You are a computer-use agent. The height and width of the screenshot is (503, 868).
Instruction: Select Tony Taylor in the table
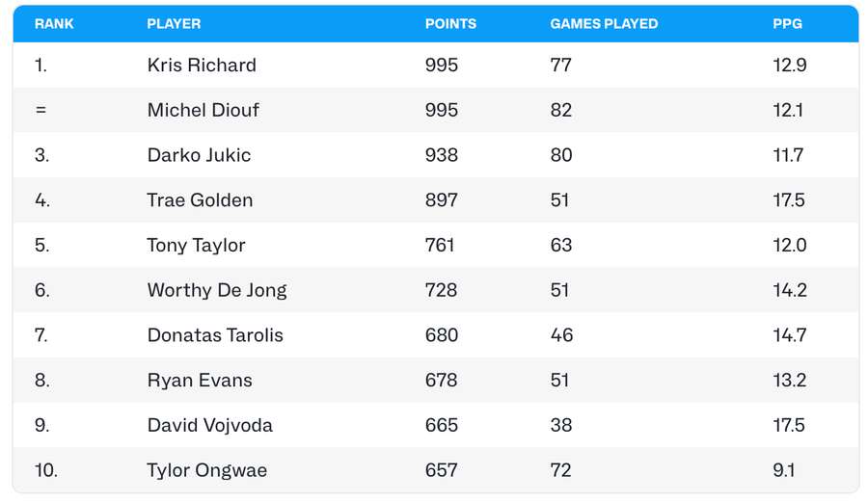[196, 246]
